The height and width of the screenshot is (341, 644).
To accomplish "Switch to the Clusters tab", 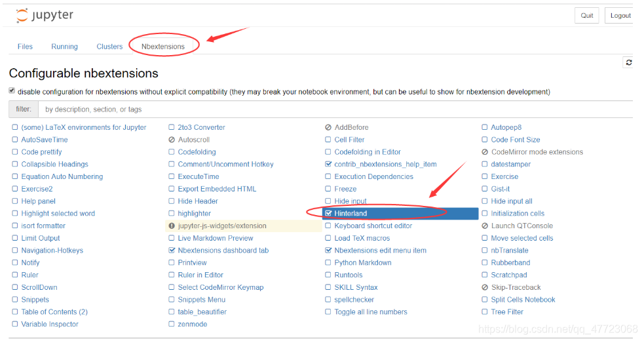I will point(109,47).
